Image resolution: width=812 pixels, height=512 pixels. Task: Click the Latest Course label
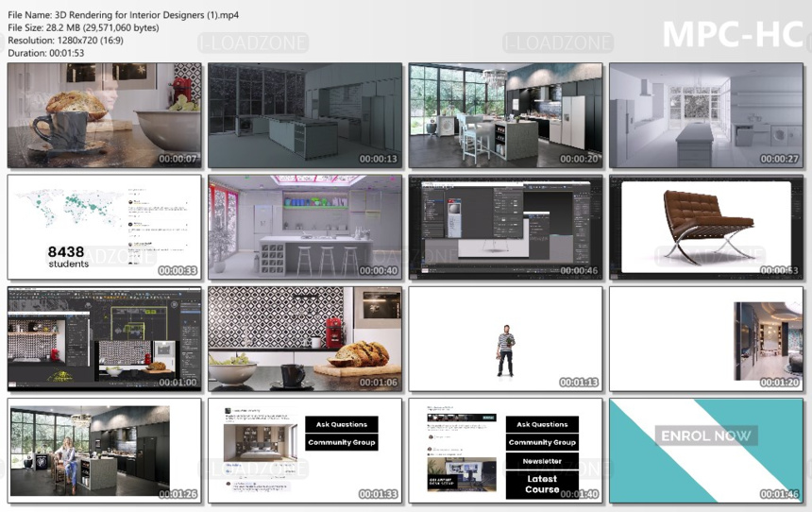[x=542, y=484]
